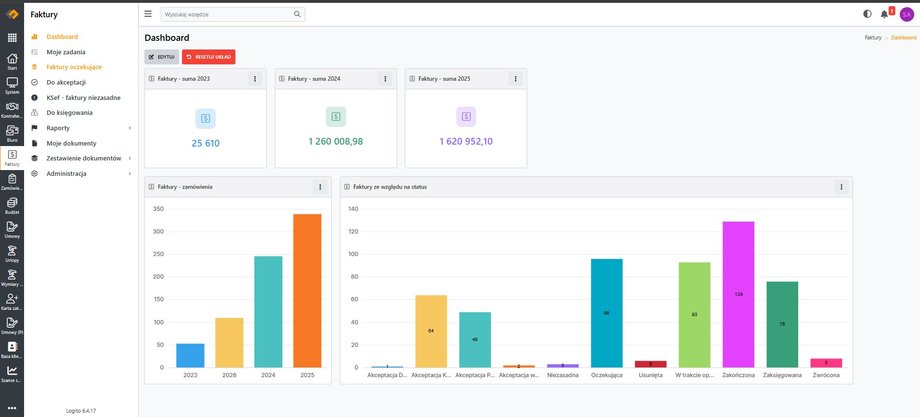Open the Start module in left rail
Image resolution: width=920 pixels, height=417 pixels.
pos(12,62)
